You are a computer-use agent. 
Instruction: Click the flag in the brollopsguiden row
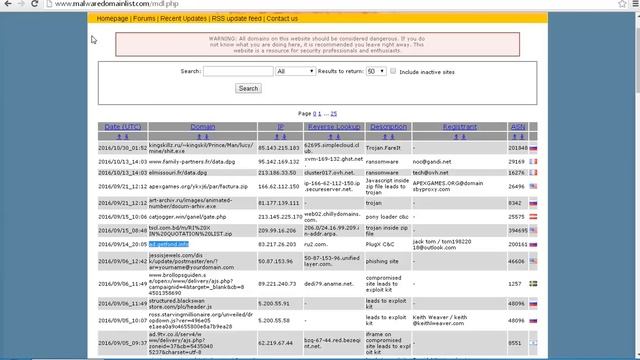tap(533, 284)
